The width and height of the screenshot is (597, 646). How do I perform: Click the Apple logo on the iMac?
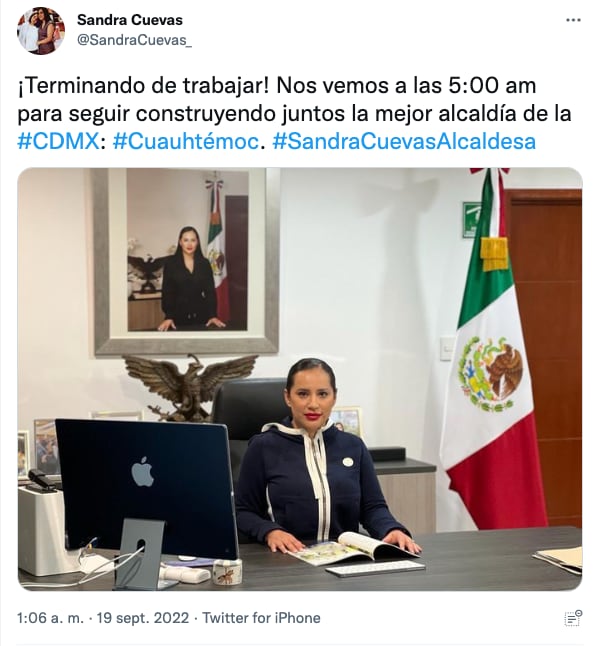pos(143,471)
